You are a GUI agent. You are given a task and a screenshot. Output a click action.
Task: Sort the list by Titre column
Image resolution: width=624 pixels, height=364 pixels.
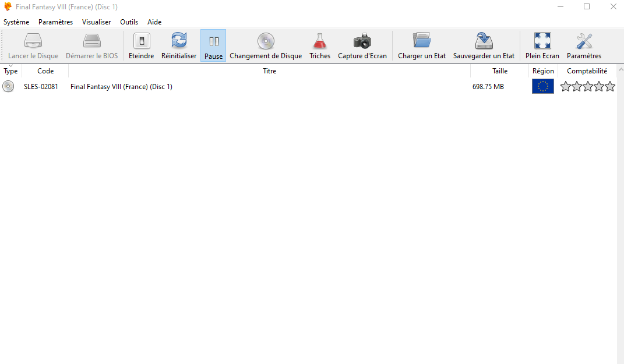(269, 71)
